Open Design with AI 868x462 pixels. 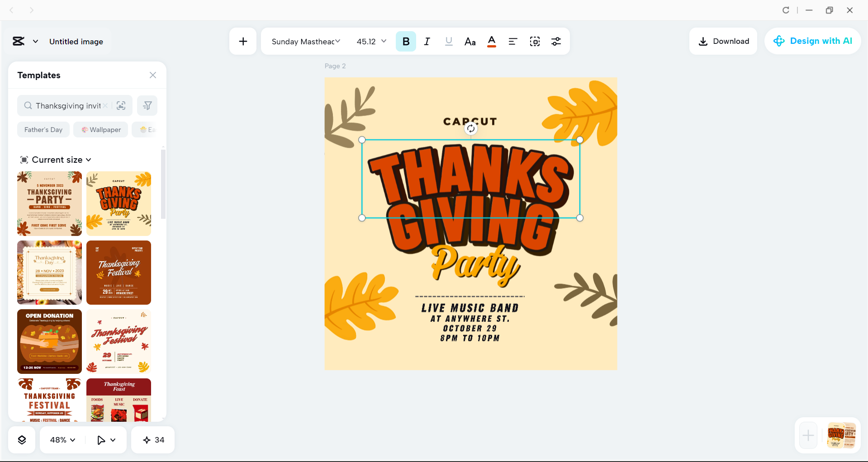coord(812,41)
